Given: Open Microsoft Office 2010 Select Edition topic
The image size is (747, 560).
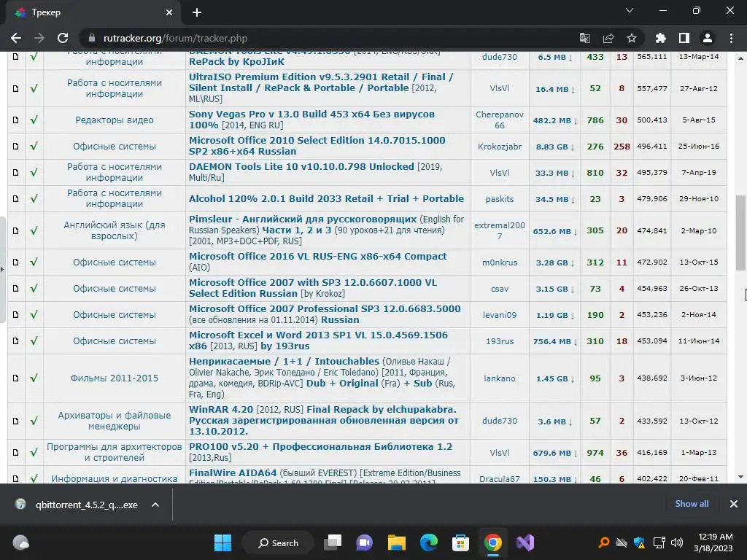Looking at the screenshot, I should point(317,146).
